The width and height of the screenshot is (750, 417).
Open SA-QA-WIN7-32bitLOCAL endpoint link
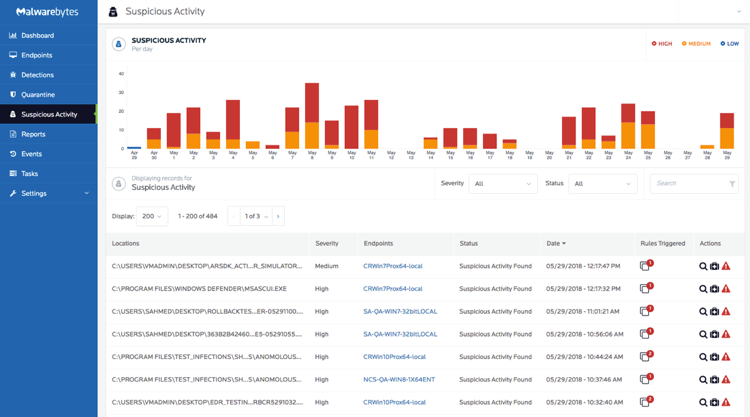[x=400, y=312]
